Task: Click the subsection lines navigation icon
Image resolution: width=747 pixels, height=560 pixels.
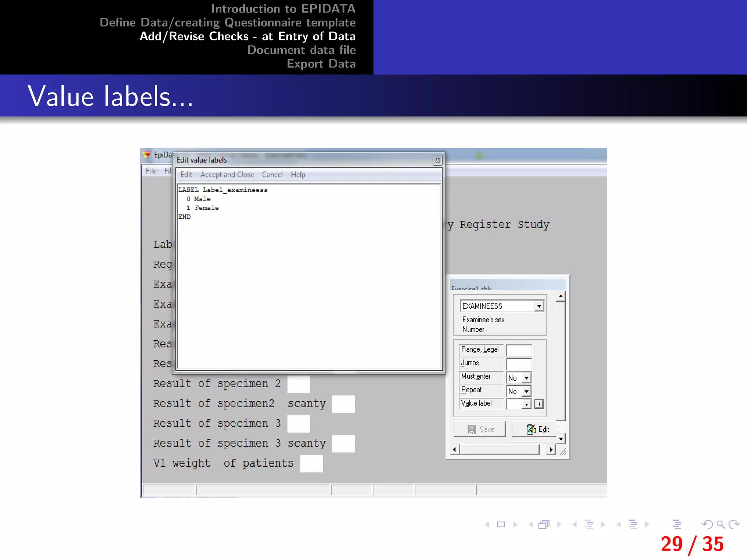Action: point(589,525)
